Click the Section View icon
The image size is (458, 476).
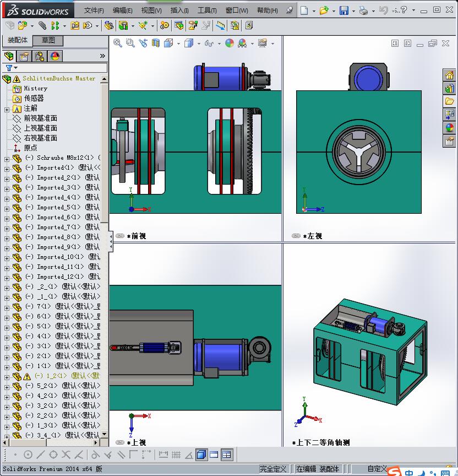(x=156, y=43)
